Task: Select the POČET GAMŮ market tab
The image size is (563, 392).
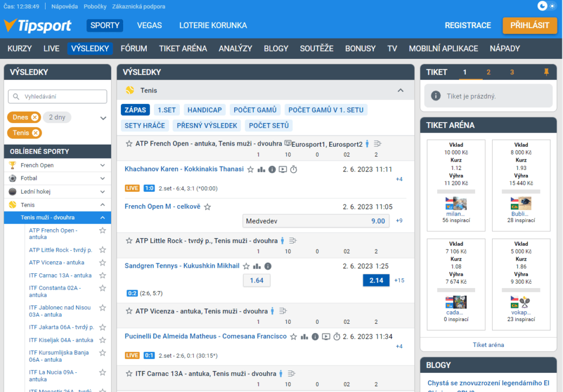Action: tap(255, 110)
